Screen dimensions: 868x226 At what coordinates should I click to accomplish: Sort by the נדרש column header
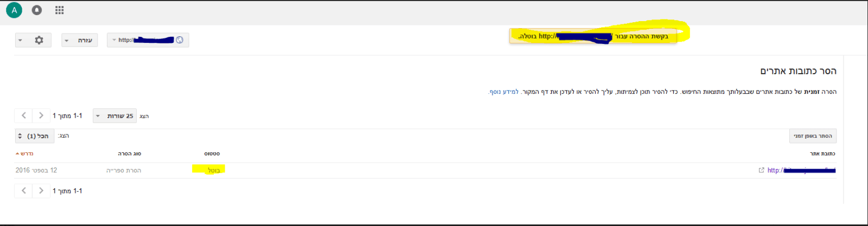(24, 154)
